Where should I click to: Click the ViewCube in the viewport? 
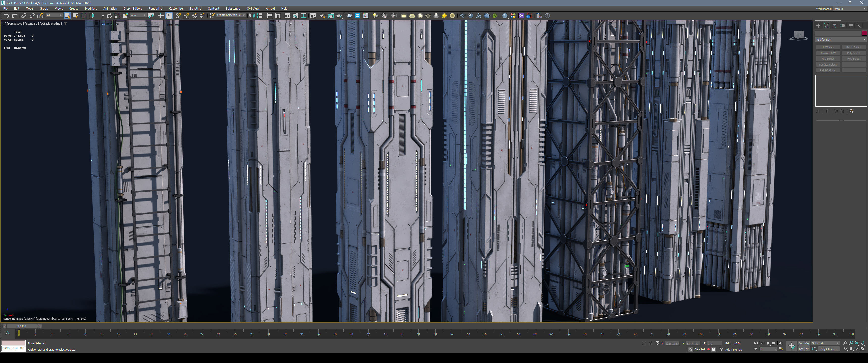click(x=799, y=35)
